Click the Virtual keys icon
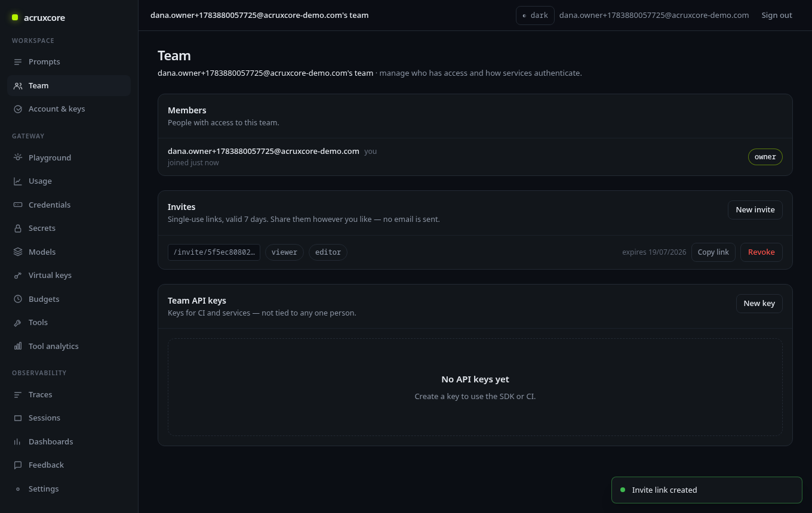Image resolution: width=812 pixels, height=513 pixels. tap(18, 276)
